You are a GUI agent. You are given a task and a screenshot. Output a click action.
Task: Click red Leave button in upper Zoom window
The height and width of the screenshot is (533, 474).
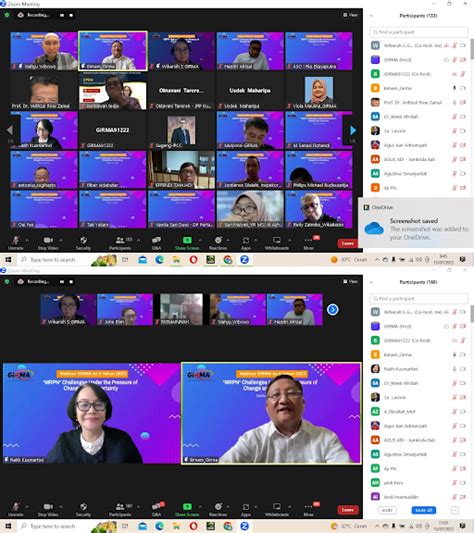(348, 243)
